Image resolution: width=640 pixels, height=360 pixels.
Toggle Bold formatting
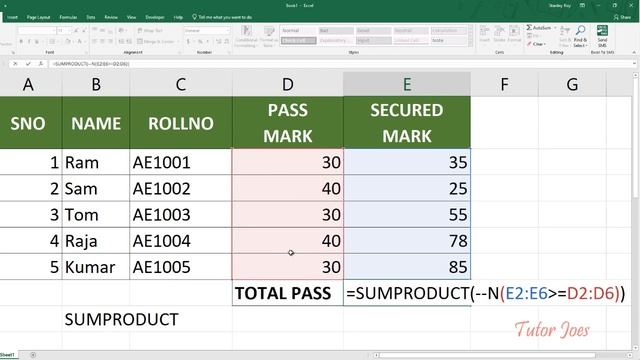tap(21, 41)
